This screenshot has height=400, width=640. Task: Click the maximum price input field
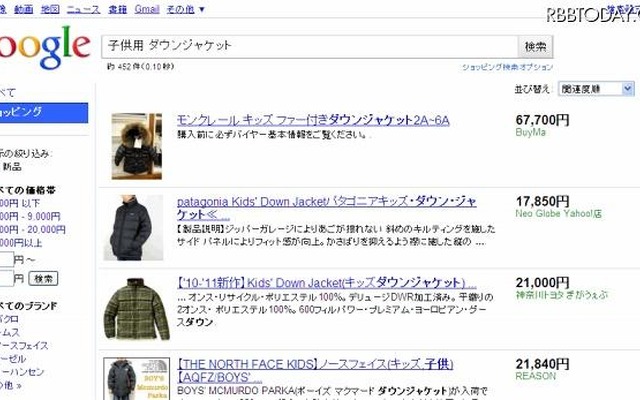click(7, 278)
